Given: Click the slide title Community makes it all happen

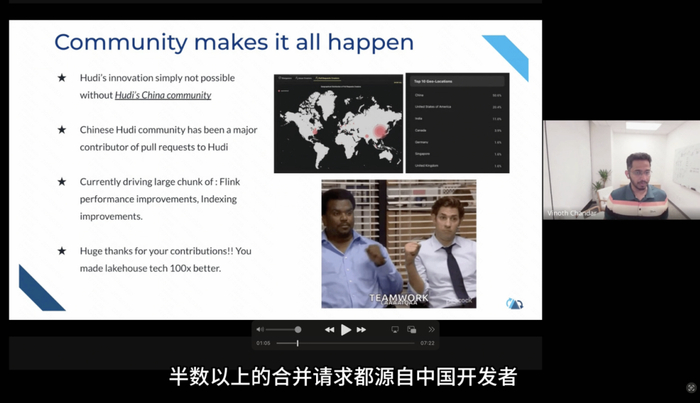Looking at the screenshot, I should click(x=234, y=42).
